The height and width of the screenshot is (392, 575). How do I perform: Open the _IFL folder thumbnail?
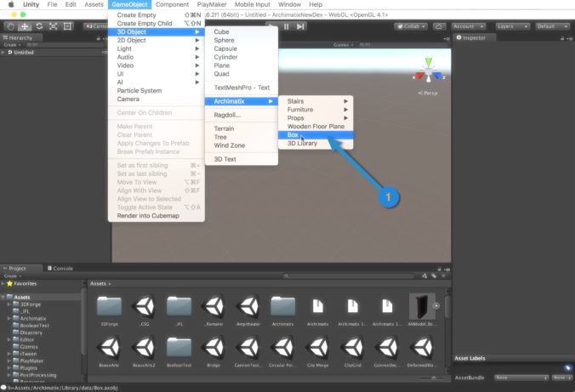[x=179, y=306]
